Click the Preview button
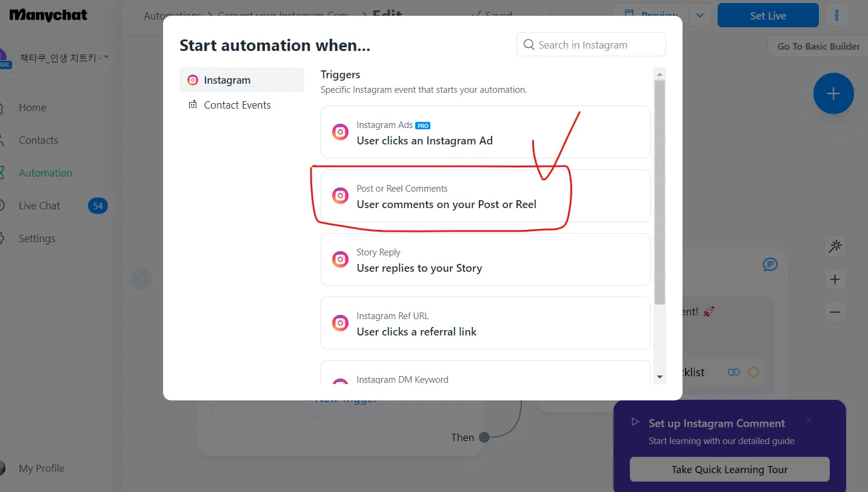The width and height of the screenshot is (868, 492). tap(651, 16)
